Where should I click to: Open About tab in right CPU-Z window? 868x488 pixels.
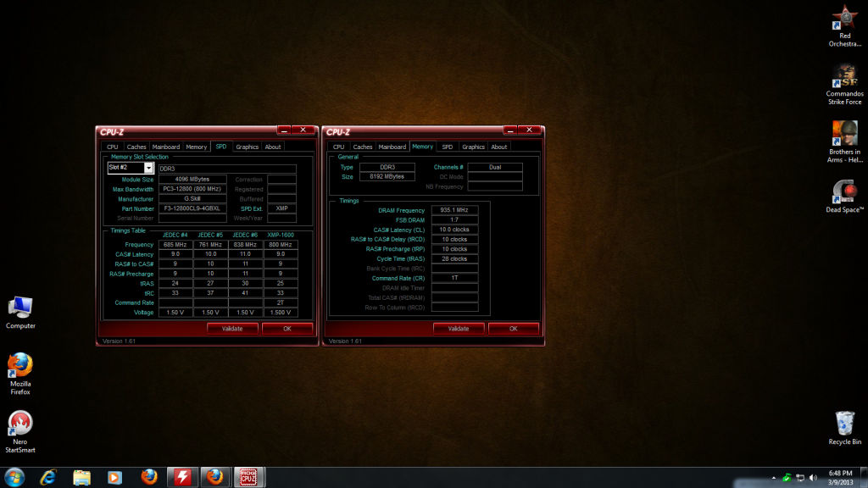(x=499, y=147)
